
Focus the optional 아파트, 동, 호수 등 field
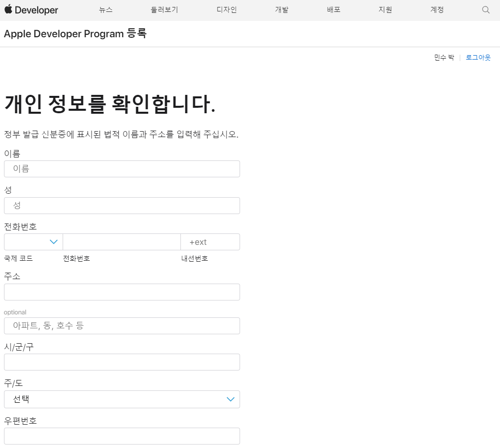click(122, 326)
